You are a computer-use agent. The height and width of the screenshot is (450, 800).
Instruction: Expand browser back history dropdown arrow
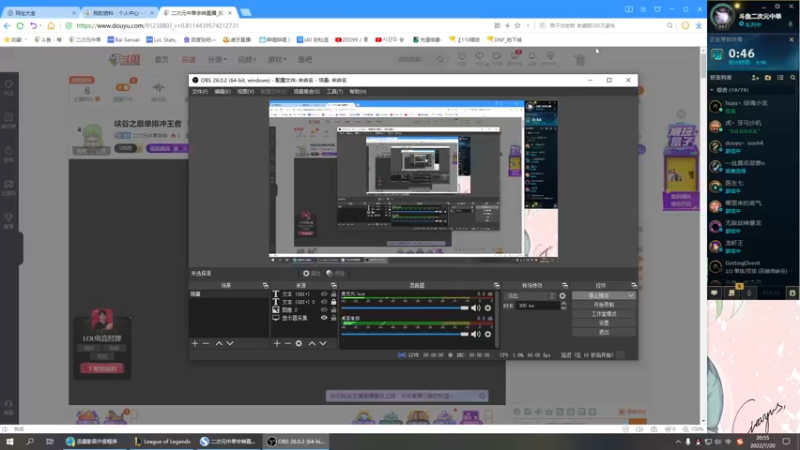click(41, 26)
